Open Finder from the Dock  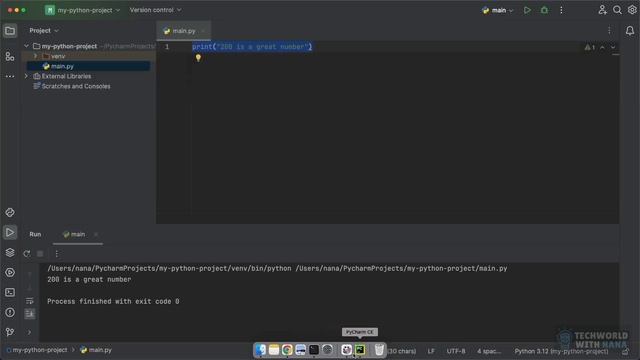[260, 350]
